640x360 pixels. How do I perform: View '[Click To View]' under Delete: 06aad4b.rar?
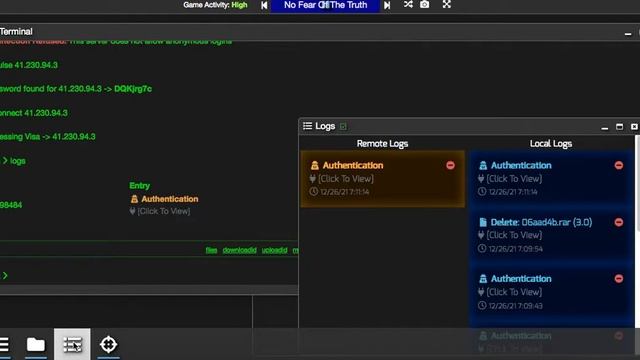point(514,235)
